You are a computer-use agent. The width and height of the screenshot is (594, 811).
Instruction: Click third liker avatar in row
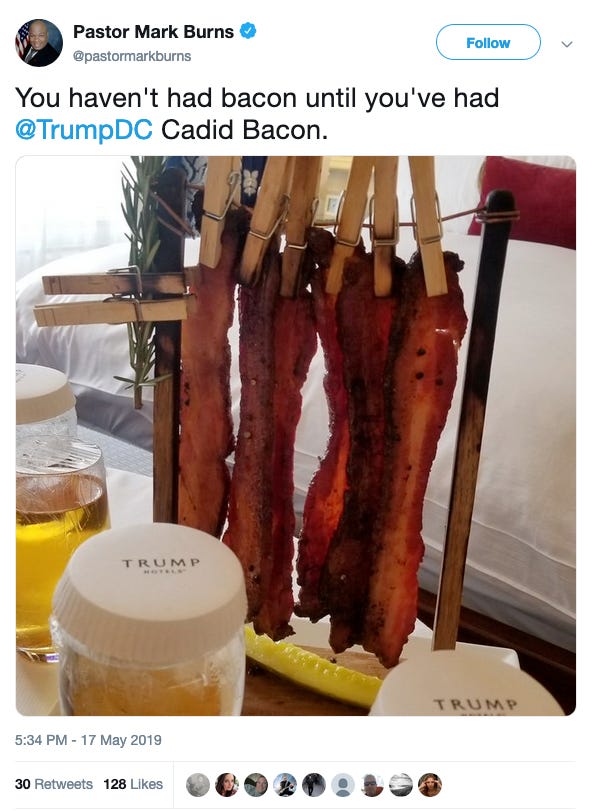coord(256,785)
